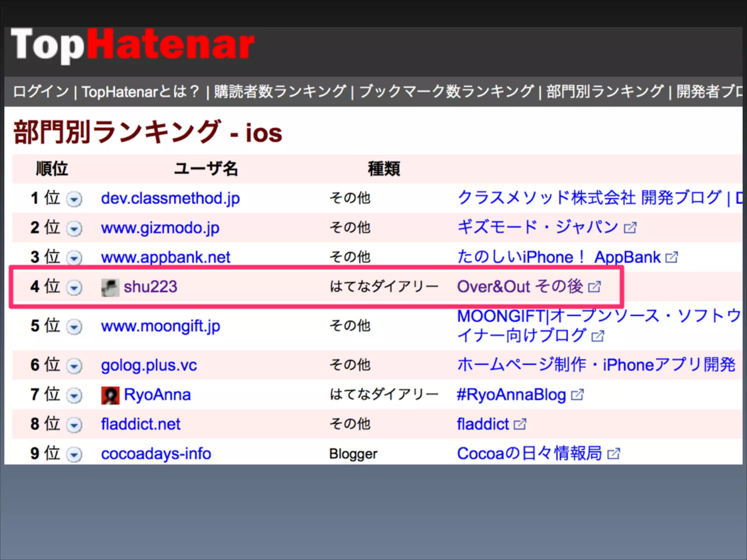Expand the dropdown arrow next to 6位

[x=74, y=366]
